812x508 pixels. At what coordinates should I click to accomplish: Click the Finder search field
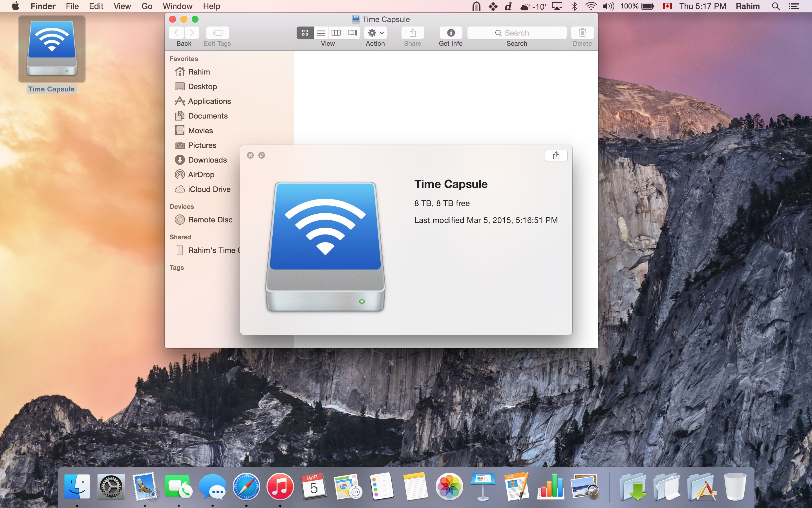pyautogui.click(x=517, y=32)
